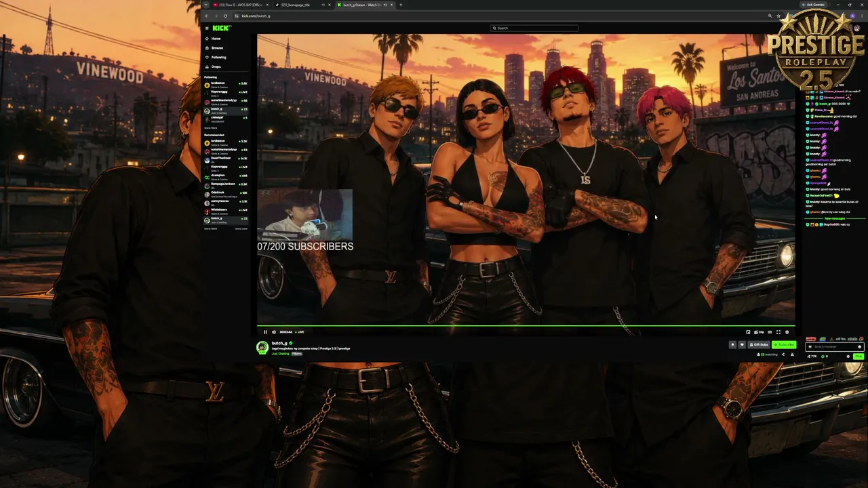The image size is (868, 488).
Task: Open chat settings gear icon
Action: [848, 356]
